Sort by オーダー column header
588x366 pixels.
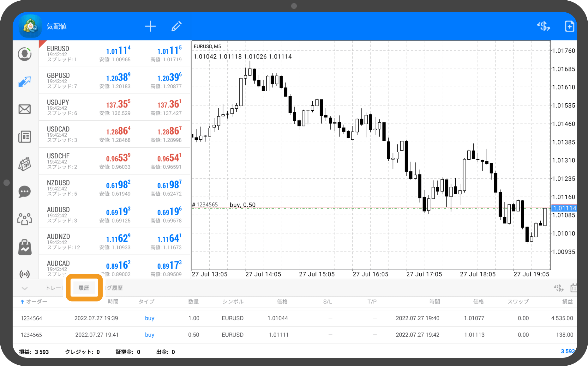34,302
